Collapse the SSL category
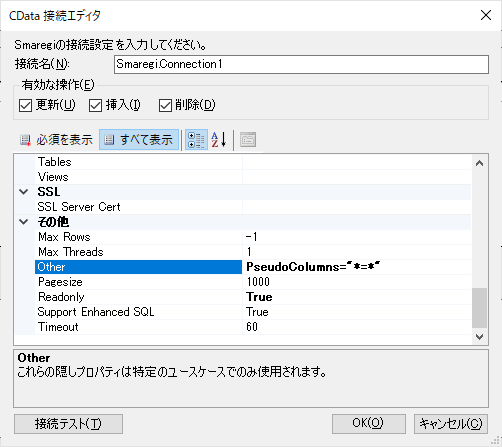The image size is (502, 447). [x=24, y=192]
